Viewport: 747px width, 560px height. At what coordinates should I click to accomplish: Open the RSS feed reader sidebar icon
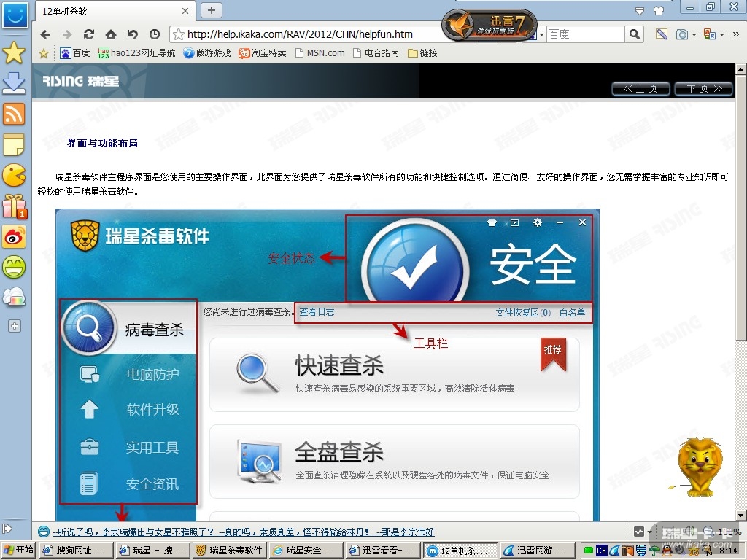pos(14,114)
